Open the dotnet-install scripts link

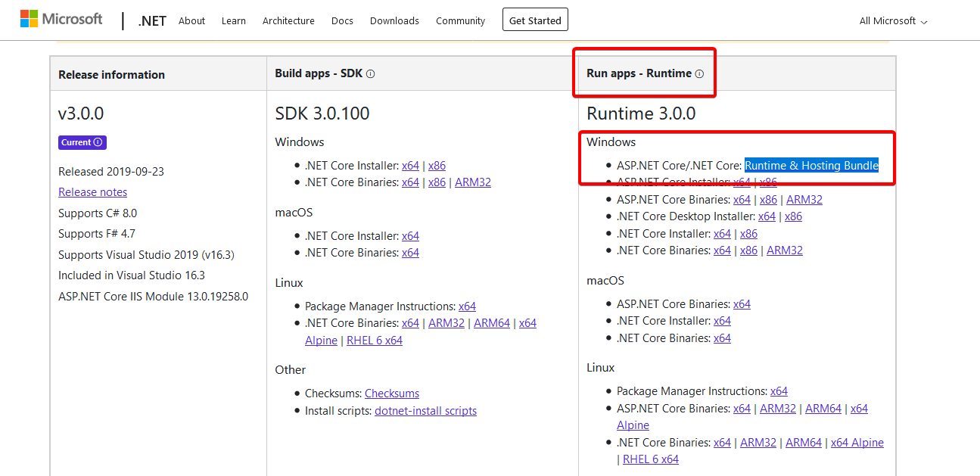[425, 411]
